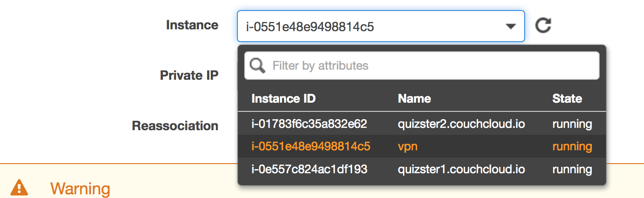Expand the Instance dropdown arrow
This screenshot has height=198, width=644.
coord(510,27)
